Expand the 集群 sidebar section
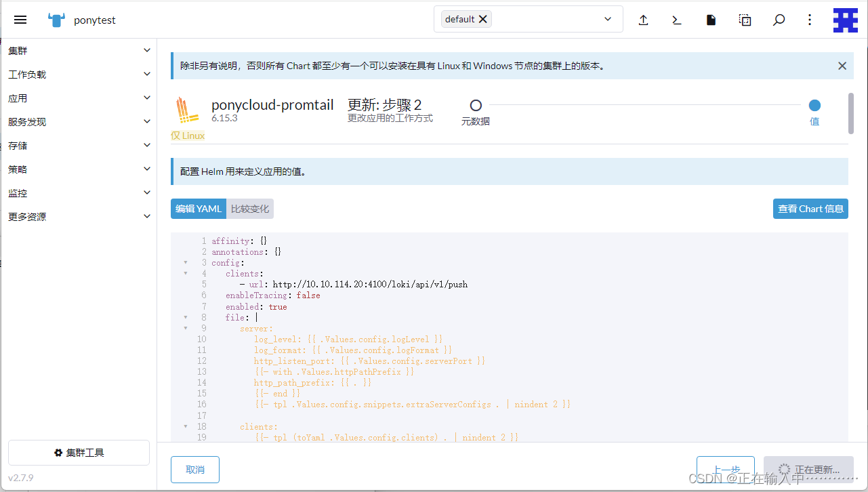The width and height of the screenshot is (868, 492). 147,50
